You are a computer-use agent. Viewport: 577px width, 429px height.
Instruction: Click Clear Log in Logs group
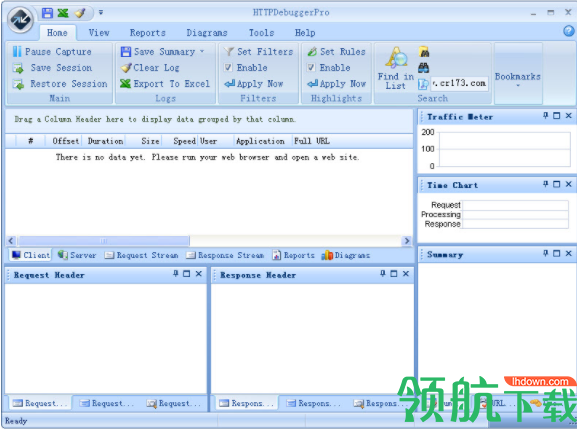[x=150, y=68]
